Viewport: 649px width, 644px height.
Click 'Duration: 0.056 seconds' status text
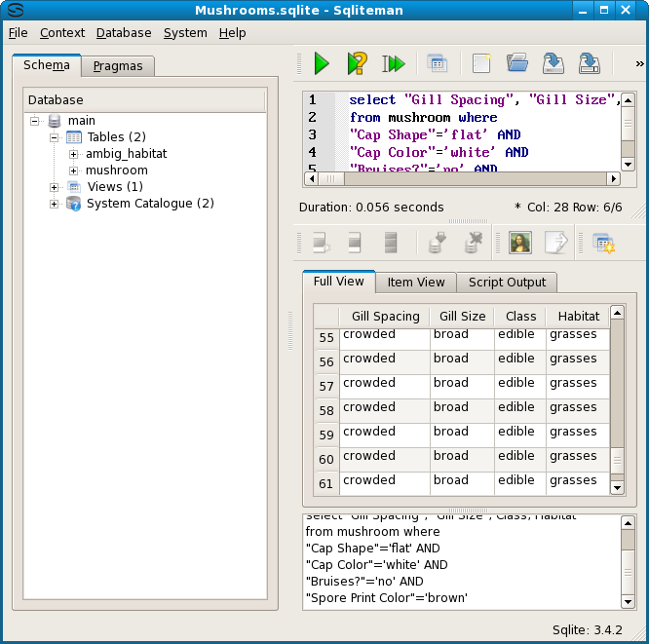point(371,207)
